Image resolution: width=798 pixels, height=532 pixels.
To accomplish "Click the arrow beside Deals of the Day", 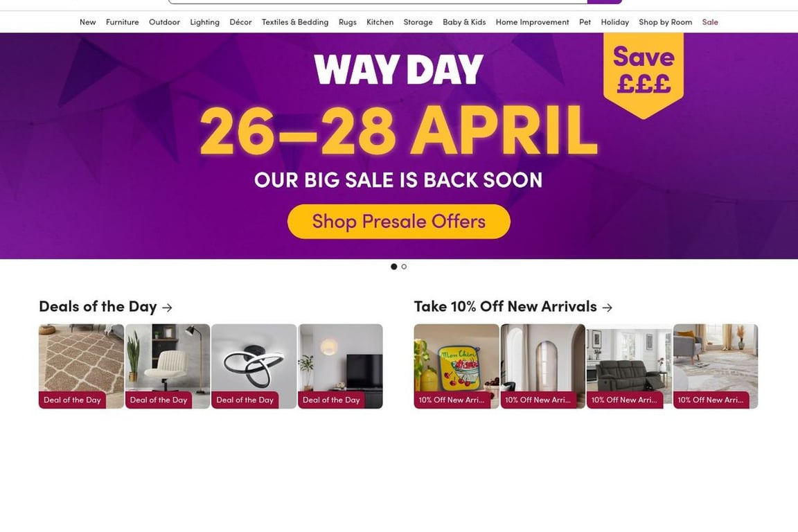I will pyautogui.click(x=167, y=308).
